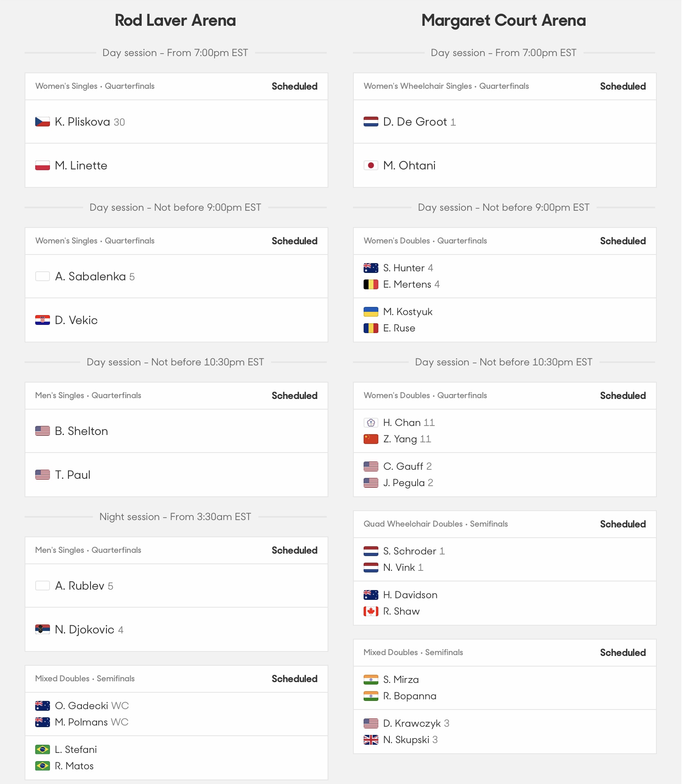Screen dimensions: 683x784
Task: Click the Croatian flag beside D. Vekic
Action: (x=43, y=320)
